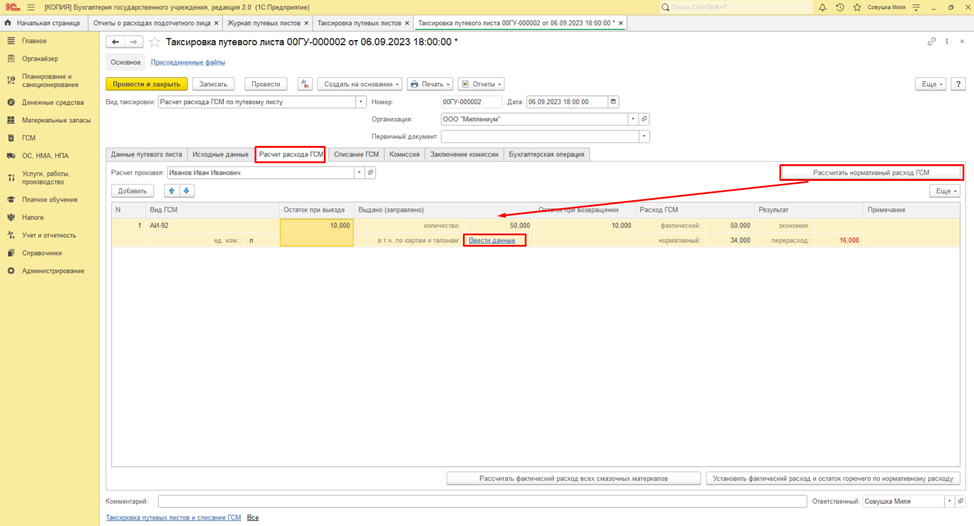Move row down with blue down arrow
This screenshot has width=974, height=526.
pos(186,191)
